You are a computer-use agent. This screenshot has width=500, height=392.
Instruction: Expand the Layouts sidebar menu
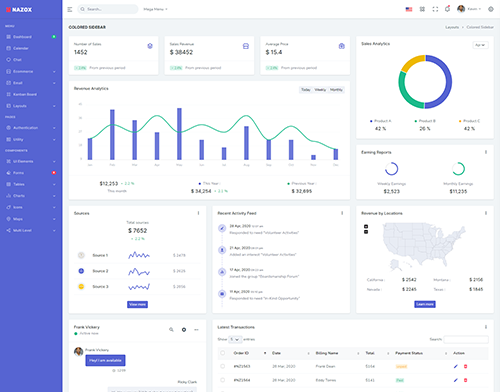[x=31, y=106]
